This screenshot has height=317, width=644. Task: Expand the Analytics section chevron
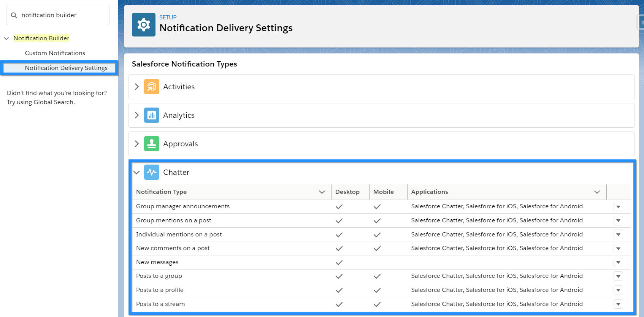point(137,115)
